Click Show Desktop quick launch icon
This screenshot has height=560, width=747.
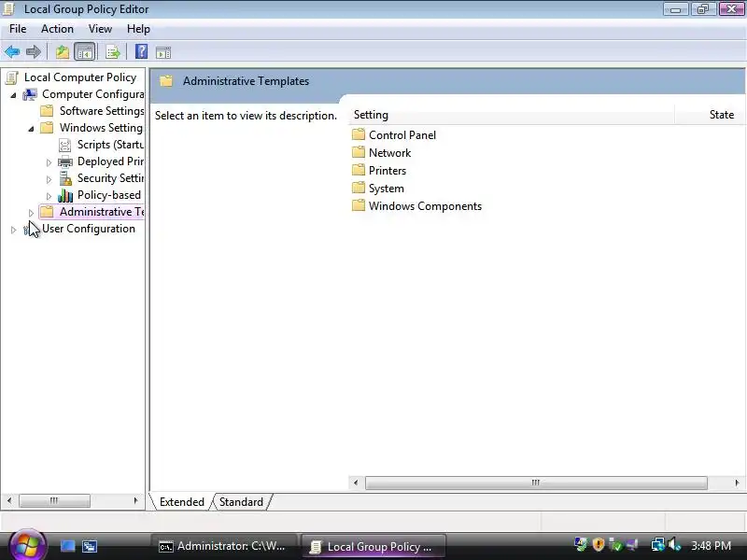(67, 546)
